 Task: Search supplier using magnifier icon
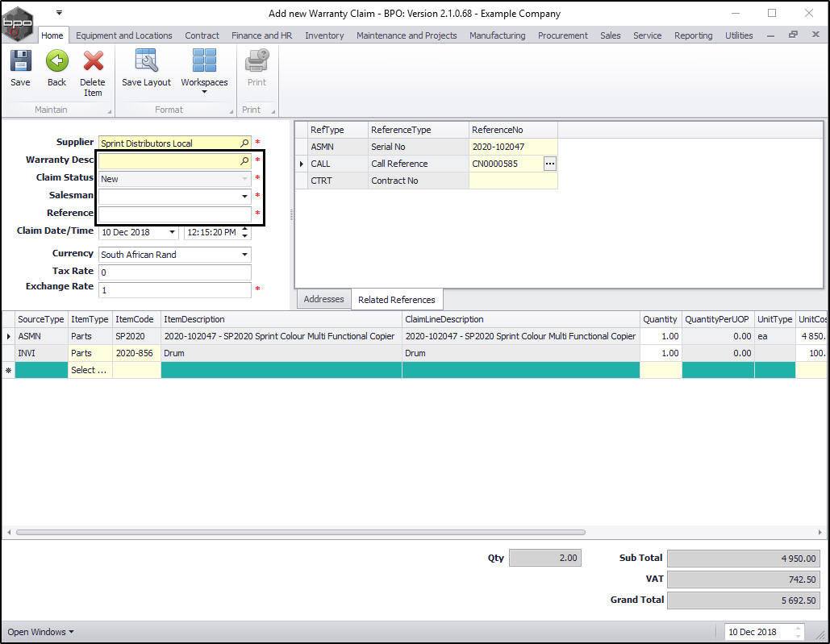[244, 143]
